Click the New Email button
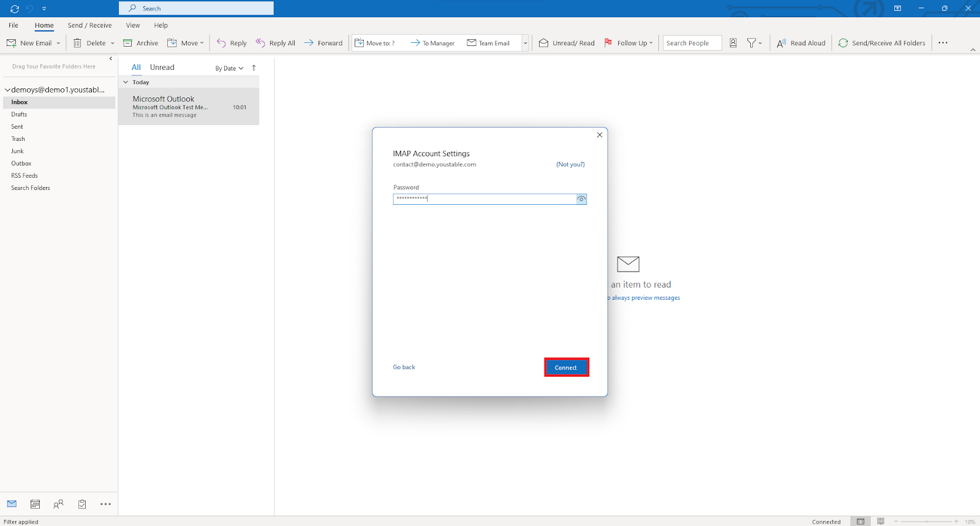The width and height of the screenshot is (980, 526). [29, 43]
